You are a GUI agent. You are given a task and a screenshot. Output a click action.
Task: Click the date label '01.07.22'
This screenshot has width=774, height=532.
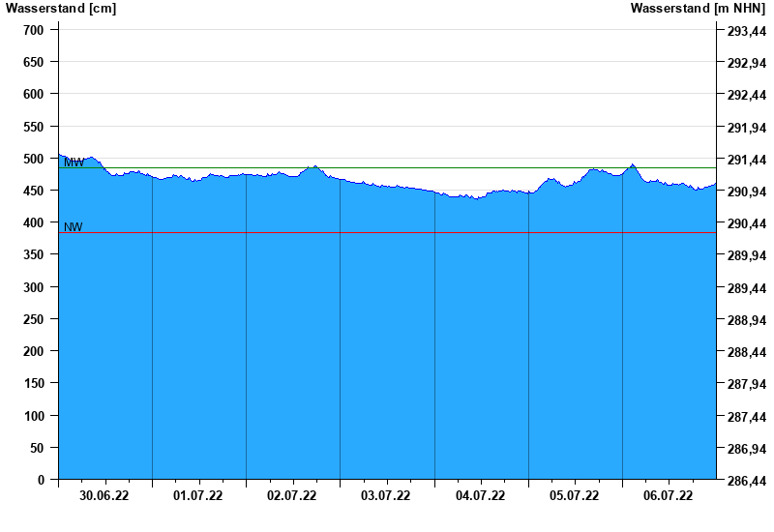click(x=198, y=495)
